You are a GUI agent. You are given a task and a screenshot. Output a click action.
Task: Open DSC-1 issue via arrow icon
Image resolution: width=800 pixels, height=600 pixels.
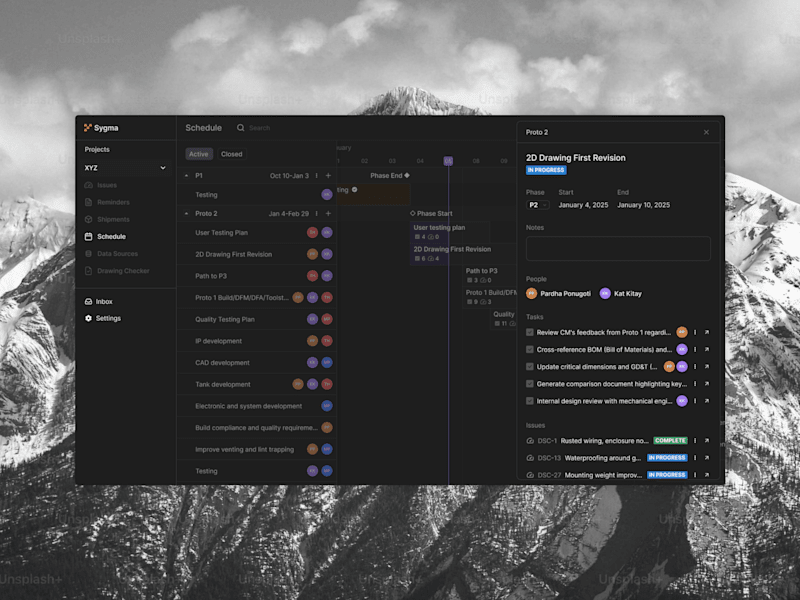click(x=707, y=440)
